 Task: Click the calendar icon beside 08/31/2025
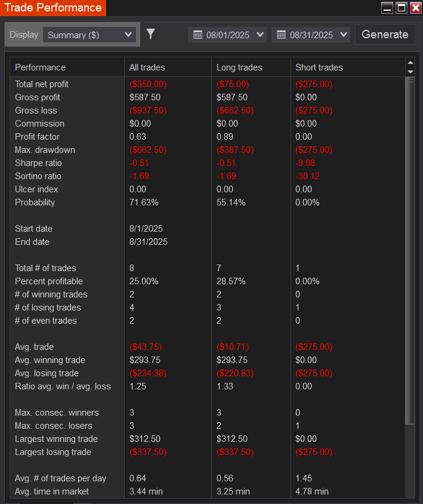tap(281, 35)
